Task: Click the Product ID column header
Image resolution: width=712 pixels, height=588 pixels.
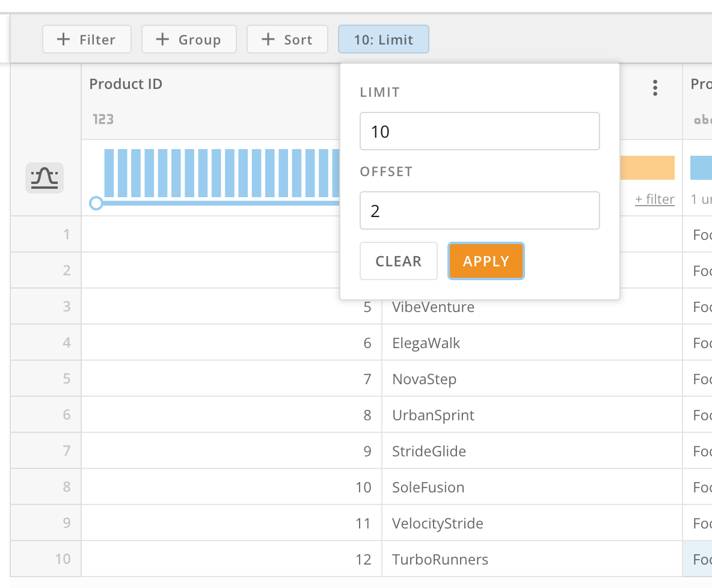Action: pyautogui.click(x=126, y=84)
